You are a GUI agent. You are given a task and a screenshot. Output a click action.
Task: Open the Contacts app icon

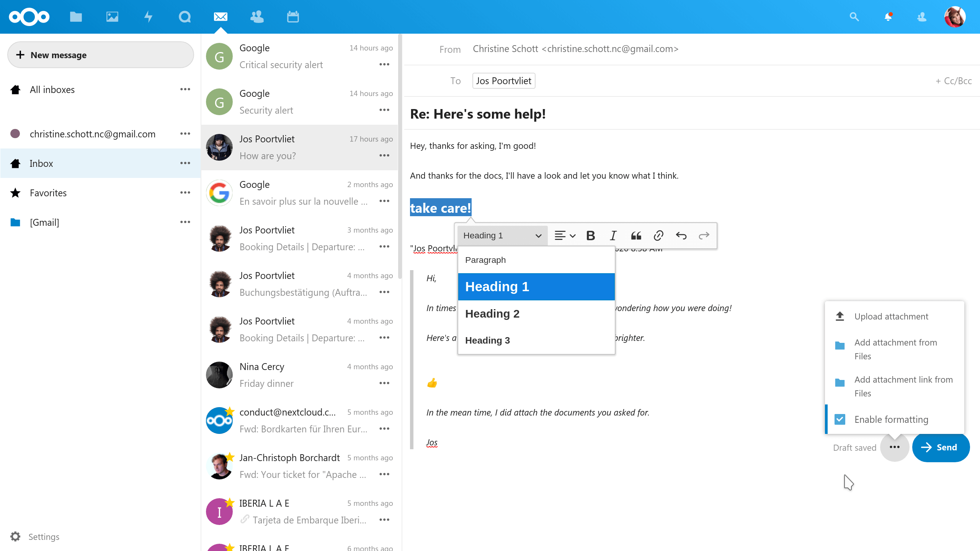[256, 16]
